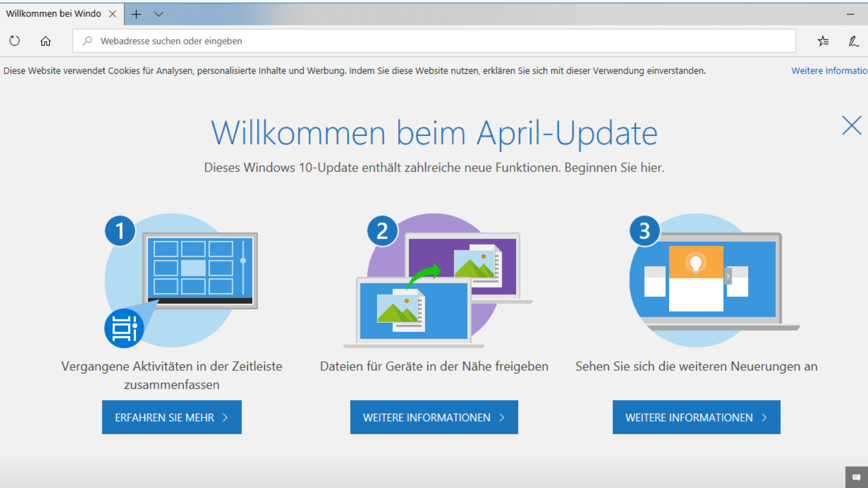Click ERFAHREN SIE MEHR button

[171, 417]
